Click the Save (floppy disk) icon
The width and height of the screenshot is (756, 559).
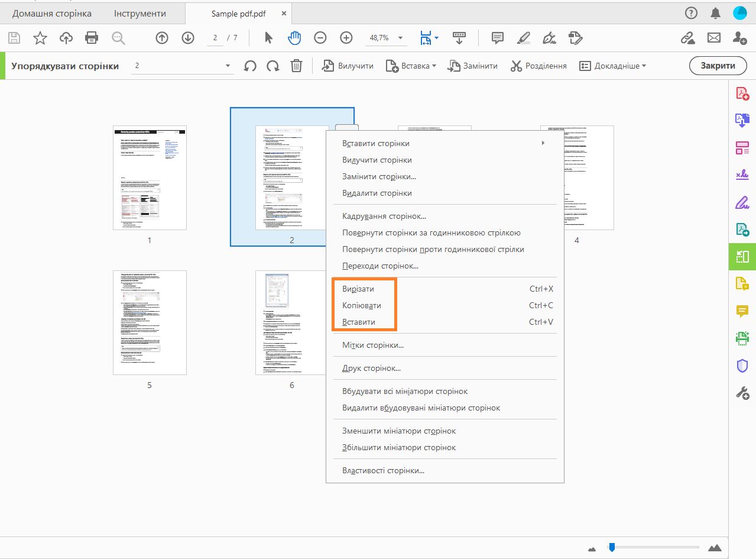[x=14, y=38]
